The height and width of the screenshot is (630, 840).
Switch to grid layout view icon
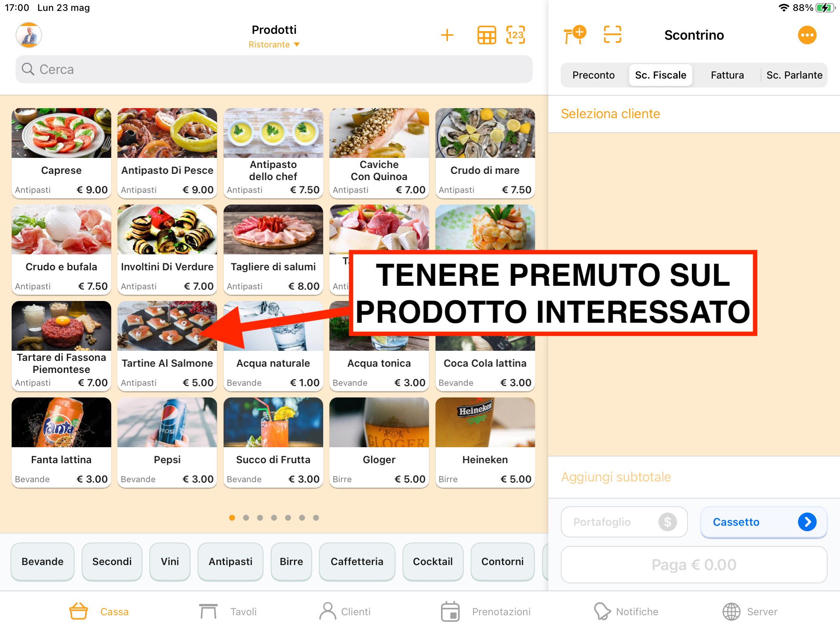(x=486, y=35)
